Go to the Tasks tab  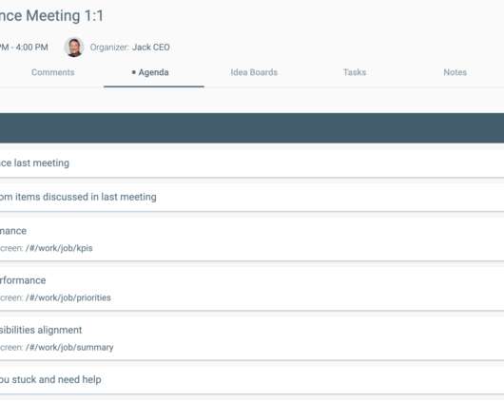355,72
